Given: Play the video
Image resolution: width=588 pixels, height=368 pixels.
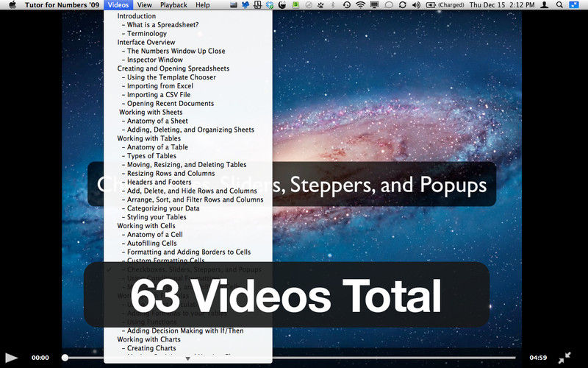Looking at the screenshot, I should click(11, 358).
